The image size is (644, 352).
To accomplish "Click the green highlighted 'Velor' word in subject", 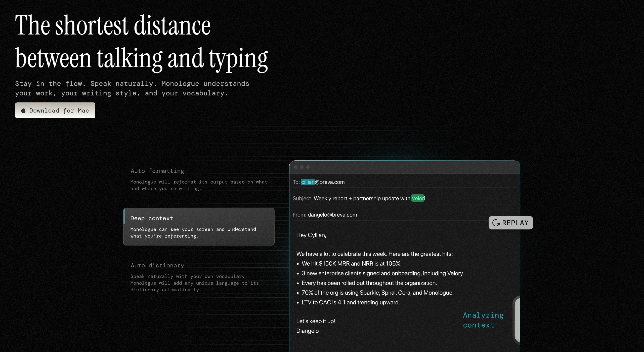I will [x=418, y=198].
